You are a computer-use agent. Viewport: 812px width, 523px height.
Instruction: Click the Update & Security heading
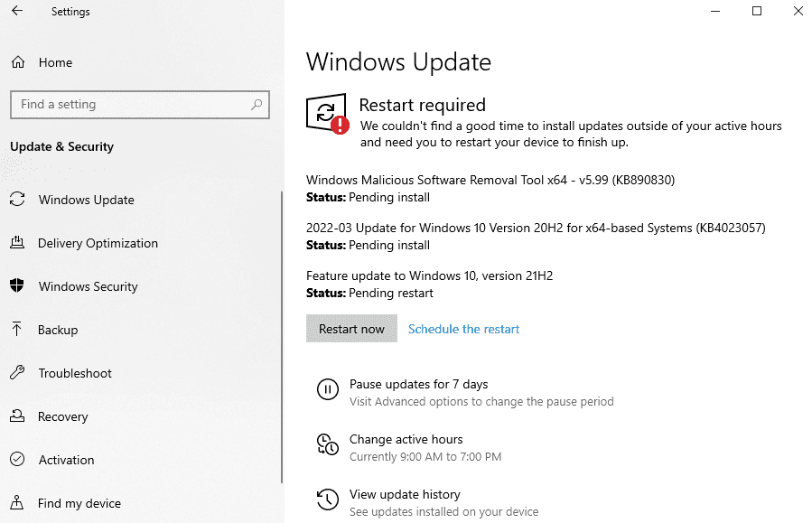tap(61, 146)
